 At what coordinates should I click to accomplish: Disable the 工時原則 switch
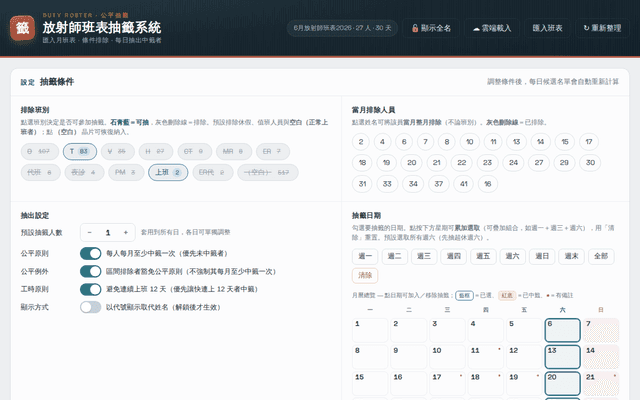click(91, 289)
